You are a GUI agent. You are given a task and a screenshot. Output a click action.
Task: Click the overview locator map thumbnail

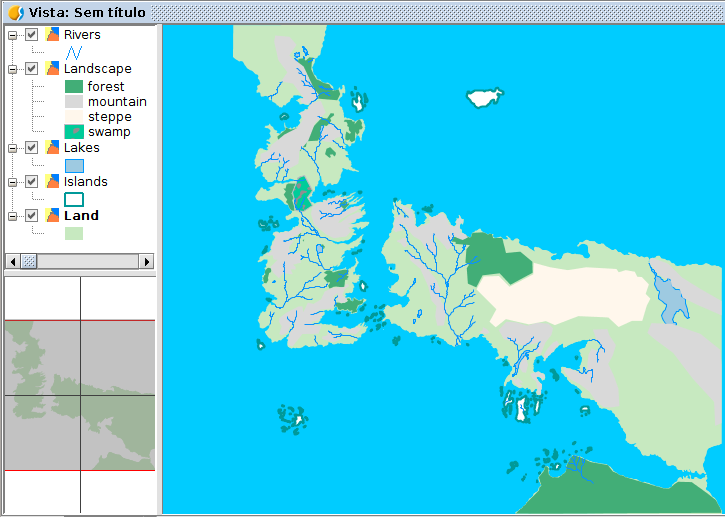80,395
